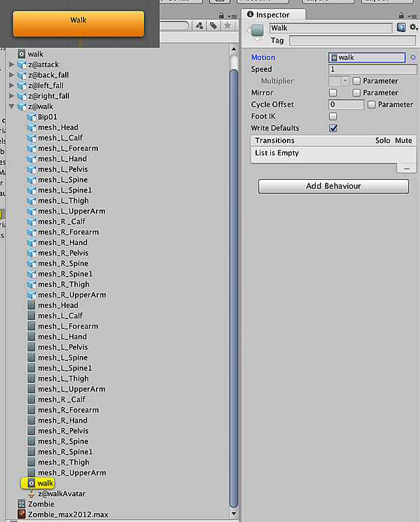Click the blue Motion label
Viewport: 420px width, 522px height.
(263, 57)
